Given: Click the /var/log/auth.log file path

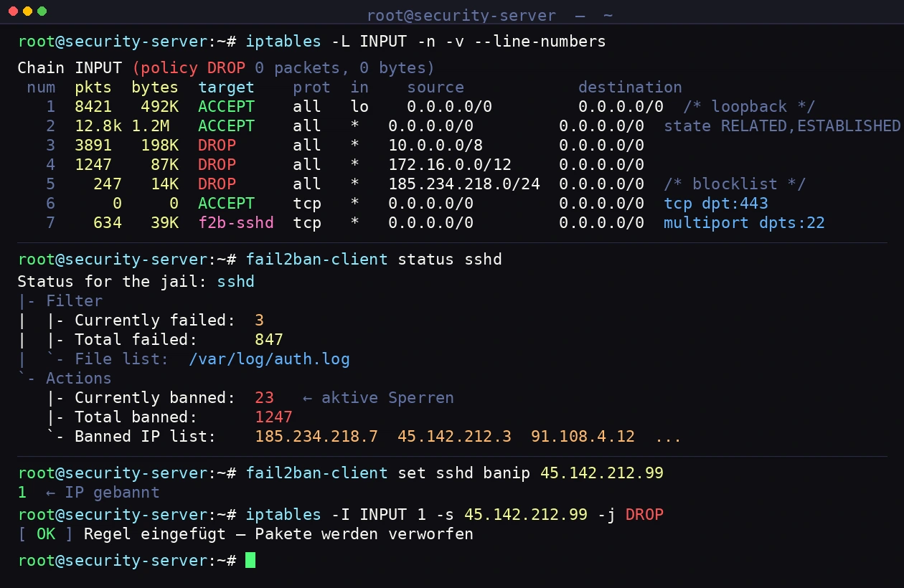Looking at the screenshot, I should (269, 359).
